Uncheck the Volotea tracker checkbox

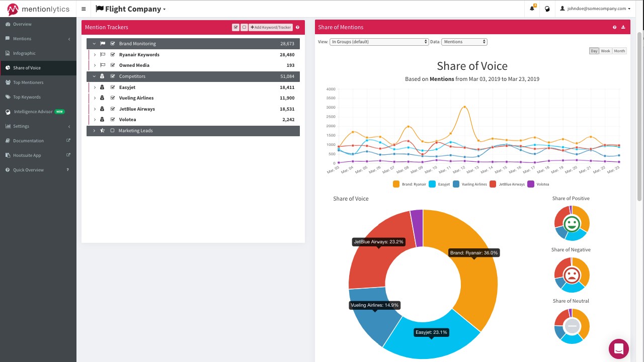click(x=113, y=120)
